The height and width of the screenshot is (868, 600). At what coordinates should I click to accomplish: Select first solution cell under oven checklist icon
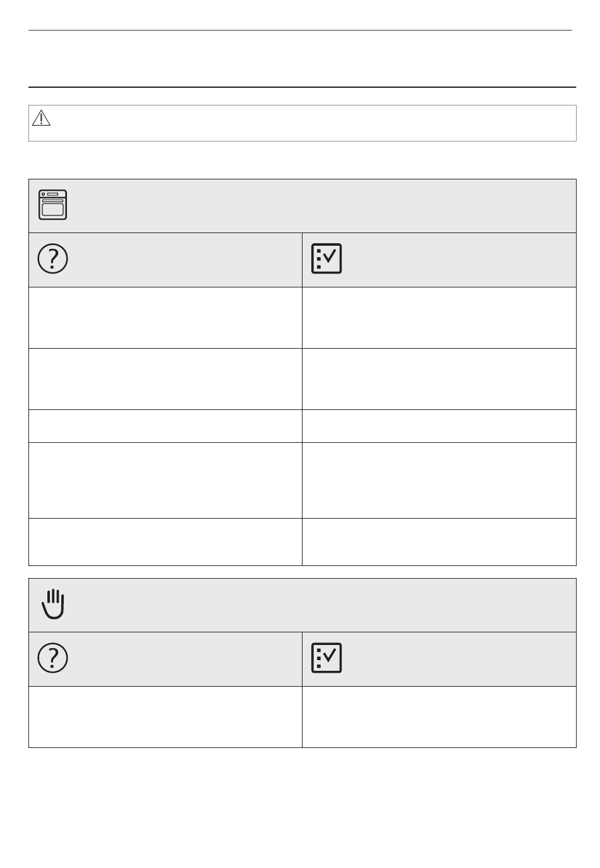(x=440, y=318)
